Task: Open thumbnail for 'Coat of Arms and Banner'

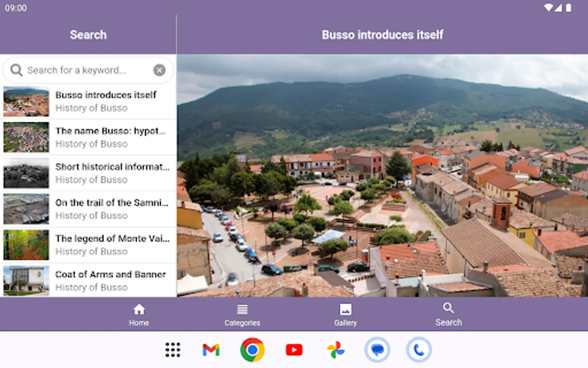Action: pos(26,280)
